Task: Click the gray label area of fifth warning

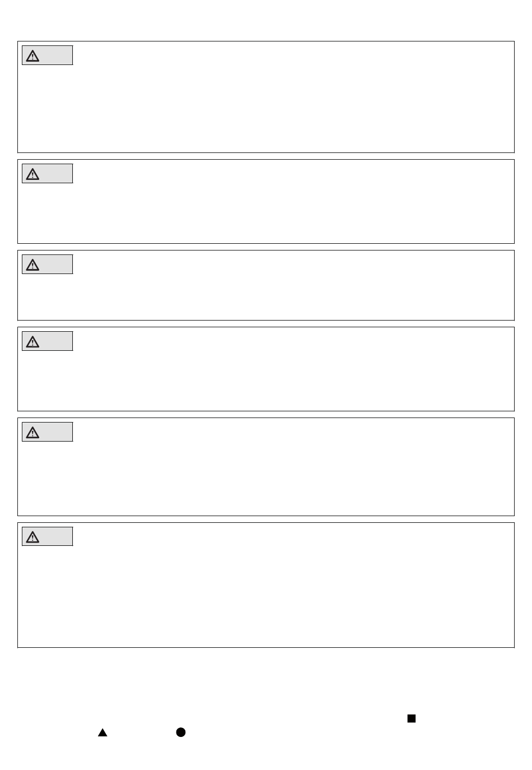Action: pyautogui.click(x=48, y=432)
